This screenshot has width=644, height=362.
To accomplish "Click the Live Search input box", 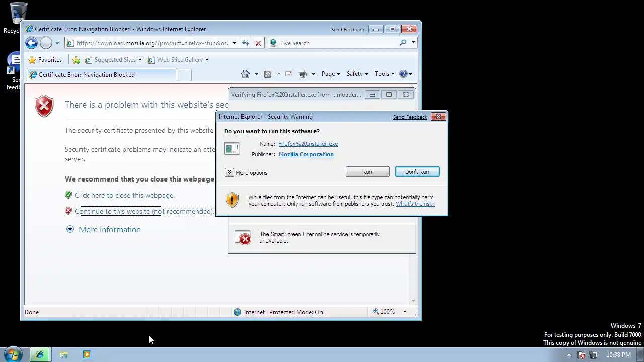I will [337, 43].
